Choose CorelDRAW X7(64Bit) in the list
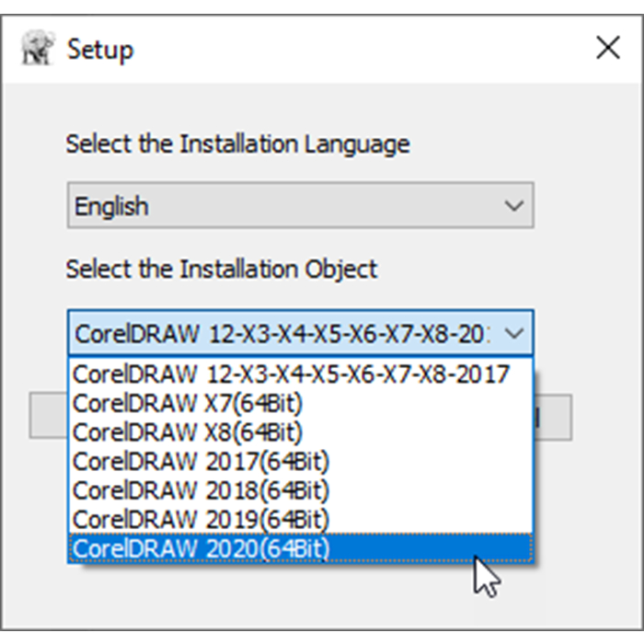This screenshot has height=644, width=644. [188, 403]
